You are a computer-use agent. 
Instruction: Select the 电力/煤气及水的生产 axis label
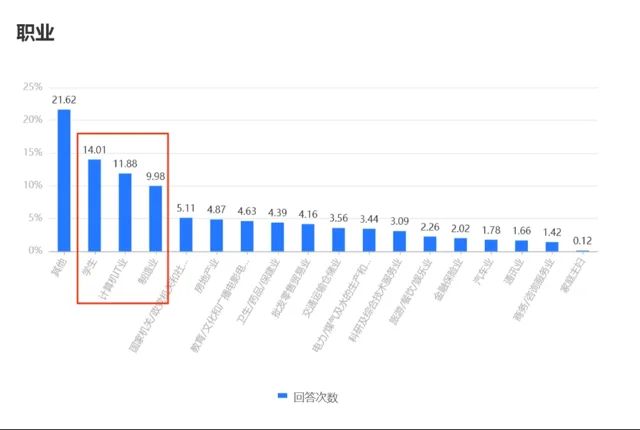(341, 305)
